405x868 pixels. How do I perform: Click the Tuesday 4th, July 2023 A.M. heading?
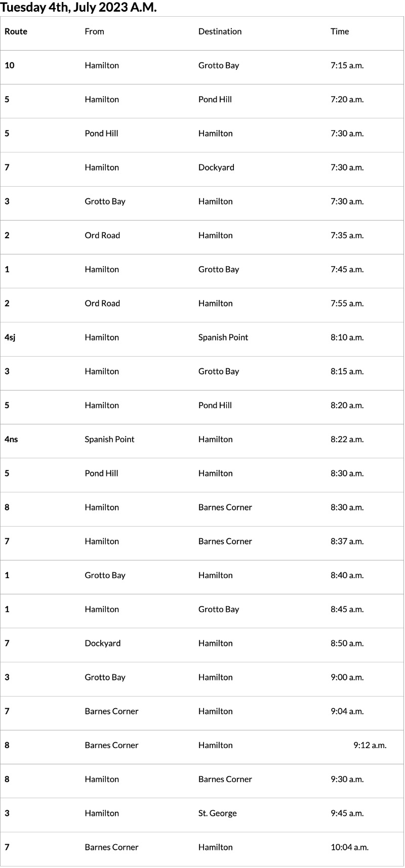[x=78, y=8]
